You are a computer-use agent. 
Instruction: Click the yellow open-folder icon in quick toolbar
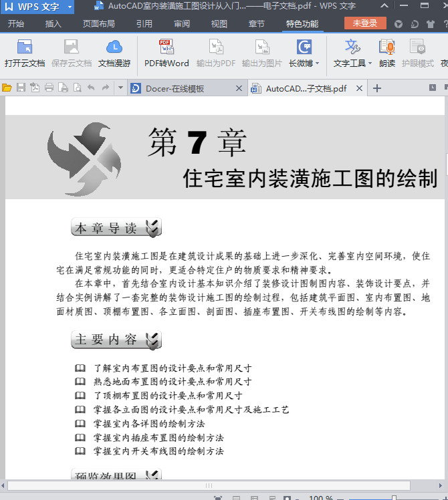[7, 88]
